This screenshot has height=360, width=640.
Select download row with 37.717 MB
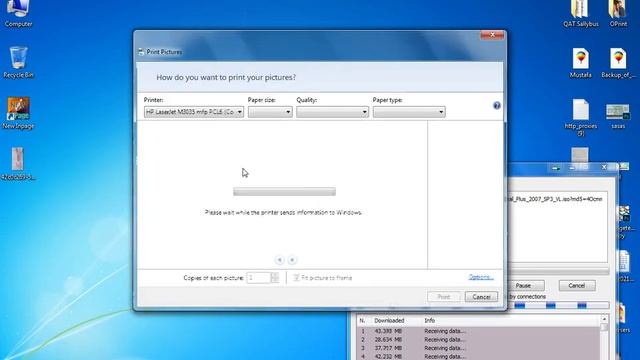[479, 348]
